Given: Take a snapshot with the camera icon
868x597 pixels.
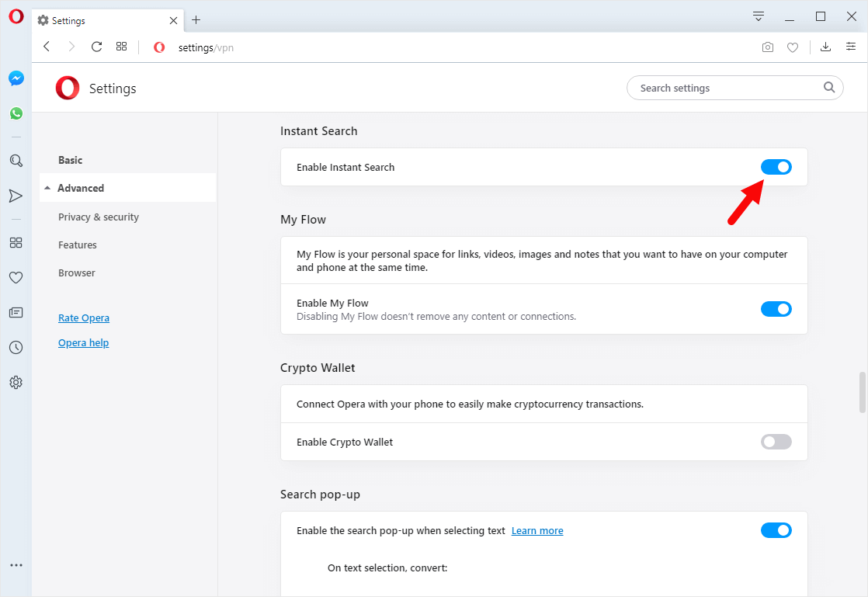Looking at the screenshot, I should tap(767, 47).
